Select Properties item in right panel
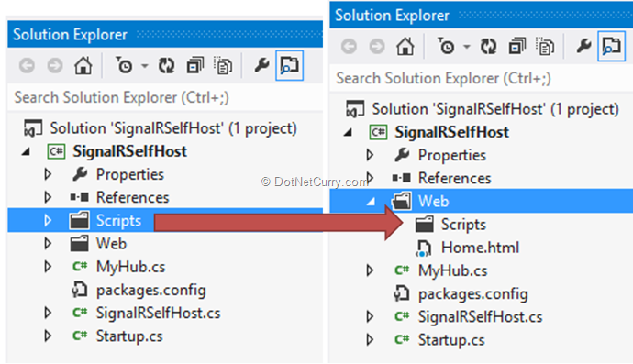This screenshot has height=364, width=633. click(x=452, y=155)
